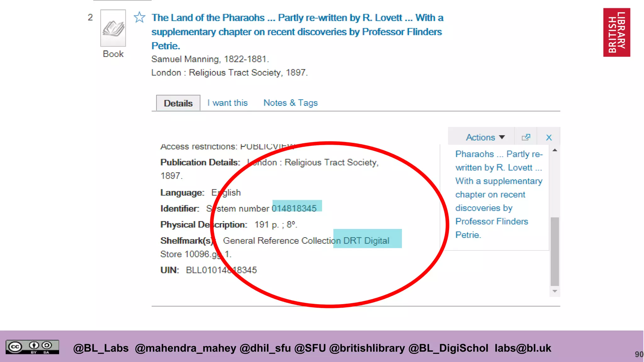Click the DRT Digital shelfmark text

click(366, 240)
